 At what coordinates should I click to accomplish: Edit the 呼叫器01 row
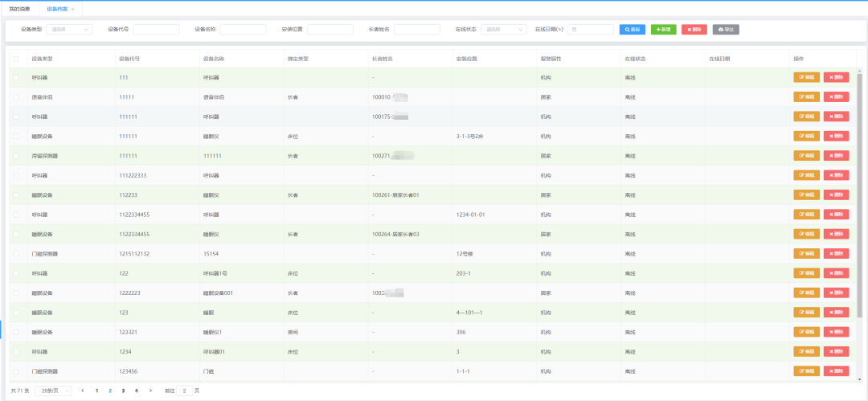tap(807, 351)
